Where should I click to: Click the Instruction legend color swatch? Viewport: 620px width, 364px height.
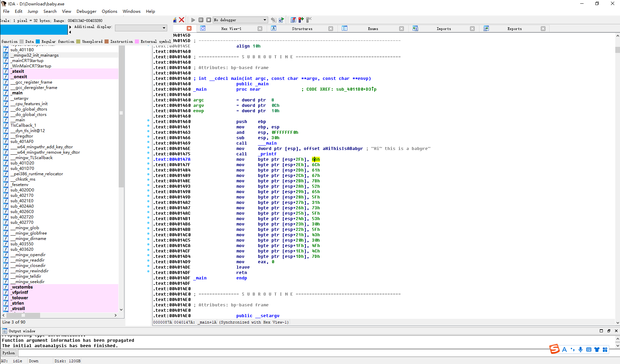tap(107, 41)
